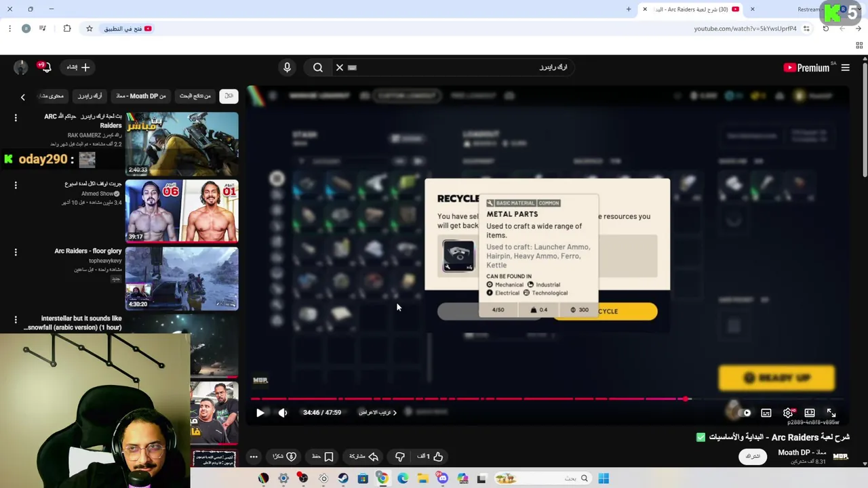Open the YouTube guide hamburger menu
Image resolution: width=868 pixels, height=488 pixels.
pyautogui.click(x=846, y=68)
